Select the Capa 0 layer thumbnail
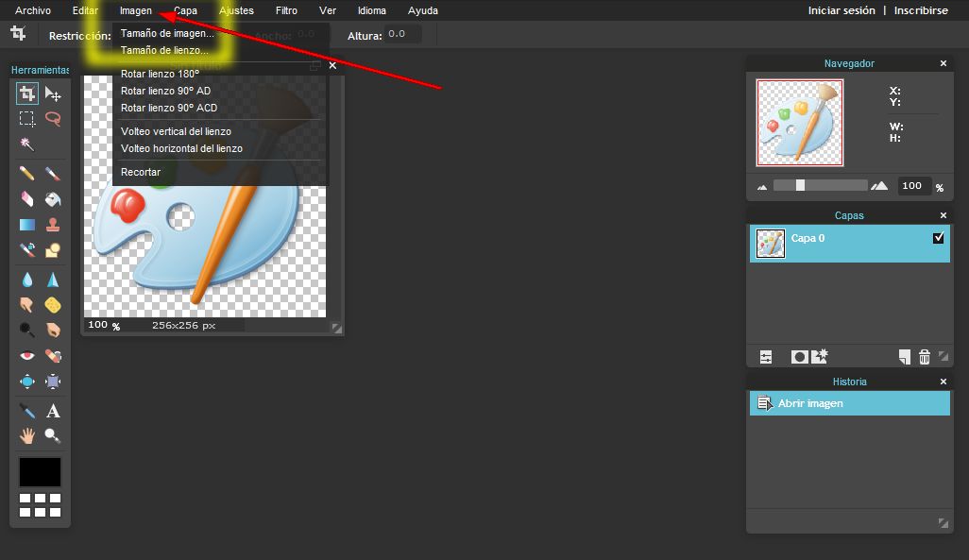 770,244
